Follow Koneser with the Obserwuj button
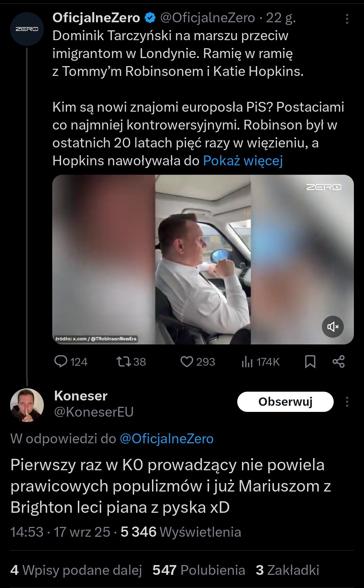 pos(285,402)
